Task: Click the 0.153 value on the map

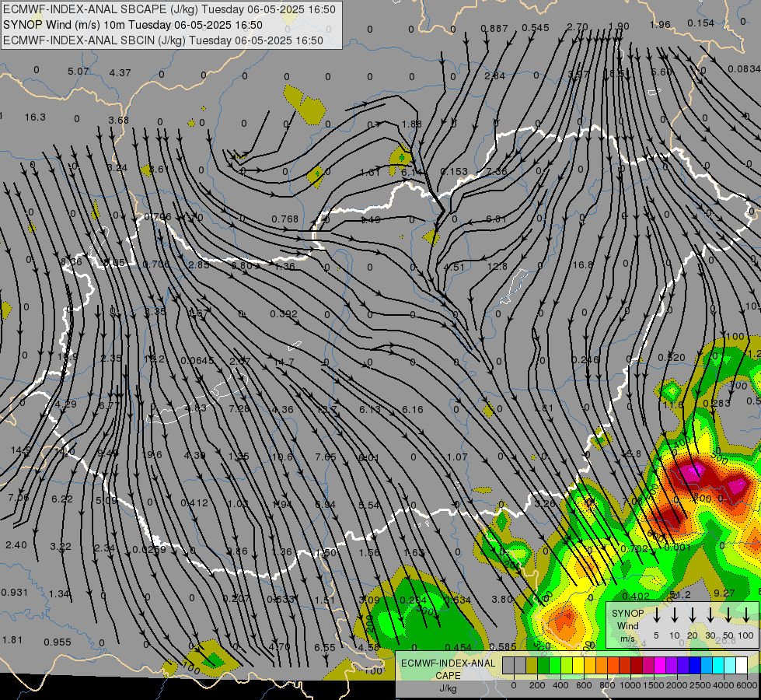Action: pos(454,171)
